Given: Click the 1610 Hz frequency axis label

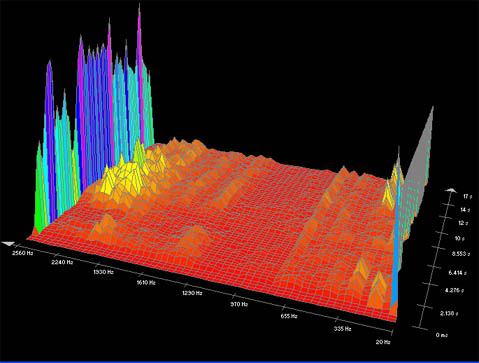Looking at the screenshot, I should (146, 283).
